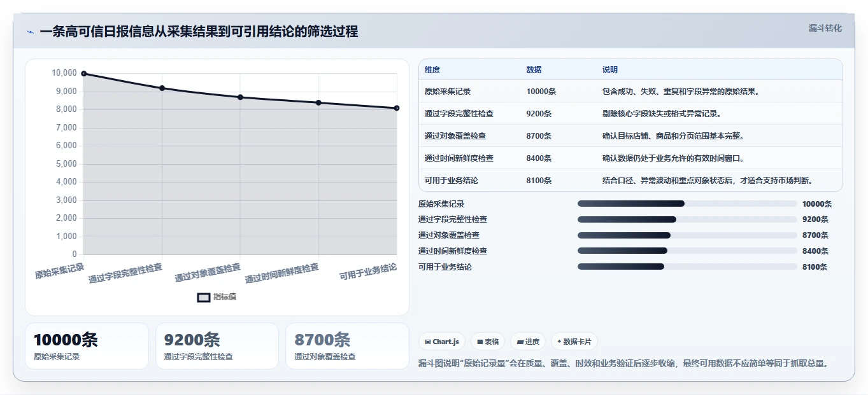
Task: Click the chart data point above 通过对象覆盖检查
Action: click(240, 97)
